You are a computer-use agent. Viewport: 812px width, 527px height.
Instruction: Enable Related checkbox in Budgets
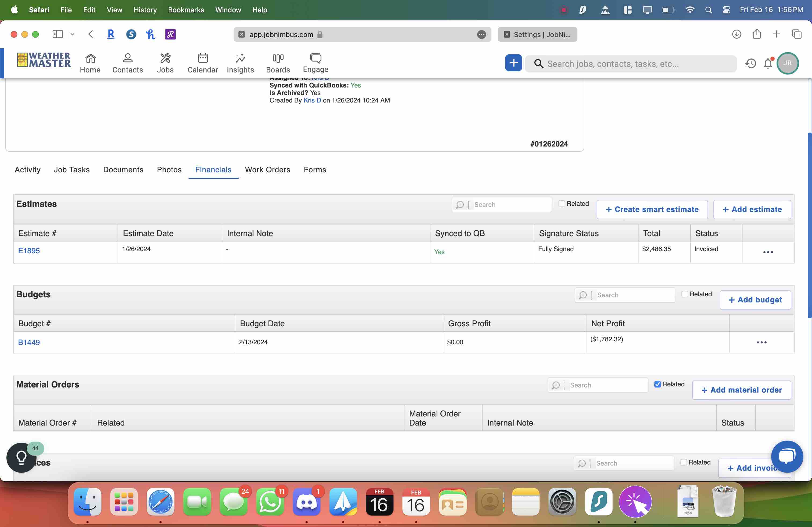click(684, 294)
